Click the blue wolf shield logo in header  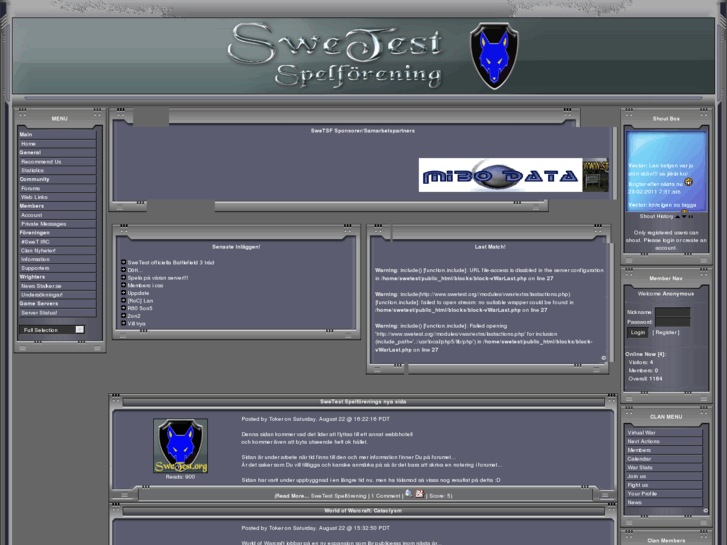(494, 56)
